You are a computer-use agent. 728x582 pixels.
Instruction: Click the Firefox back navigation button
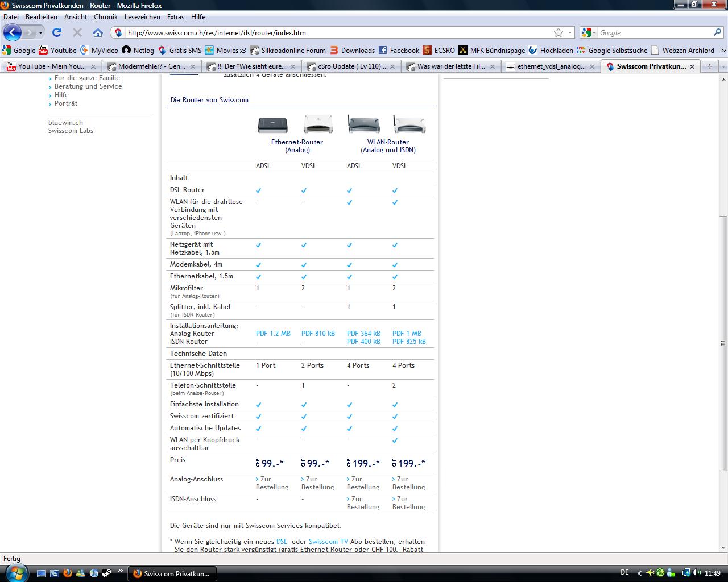click(x=12, y=32)
